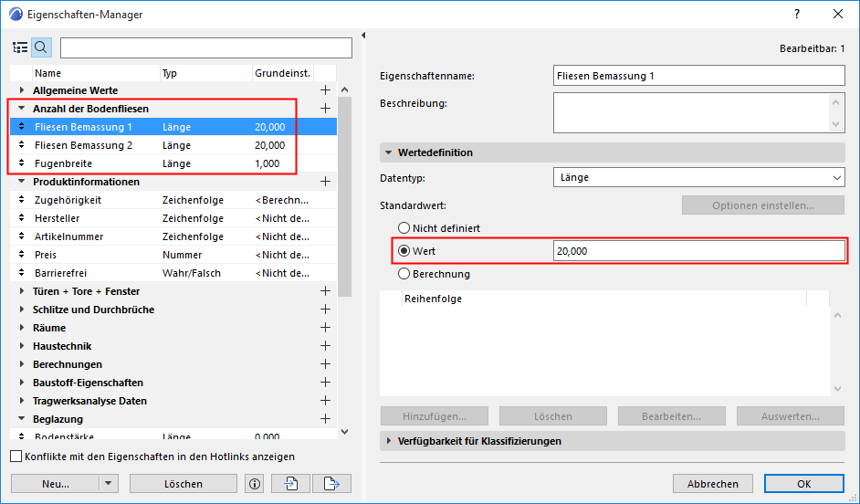Click Abbrechen to cancel

pyautogui.click(x=712, y=484)
